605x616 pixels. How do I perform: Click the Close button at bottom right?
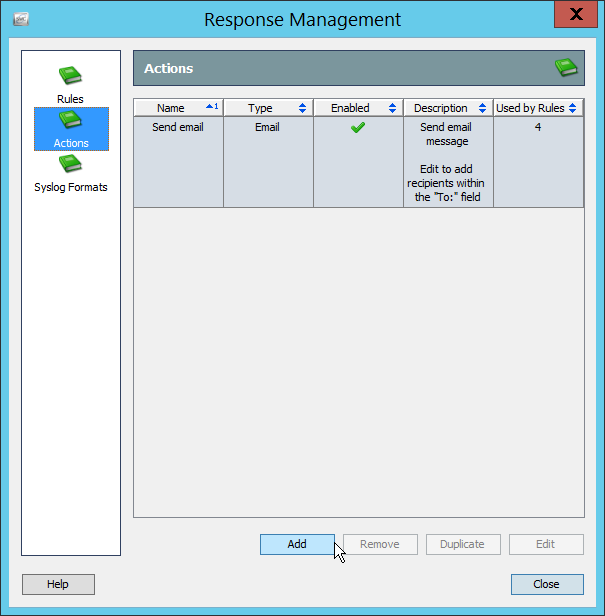point(546,584)
